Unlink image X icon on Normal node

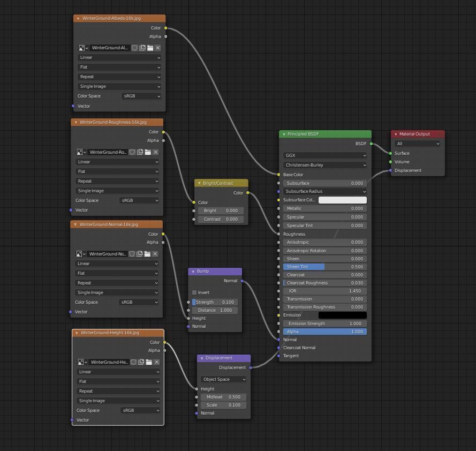[x=155, y=254]
